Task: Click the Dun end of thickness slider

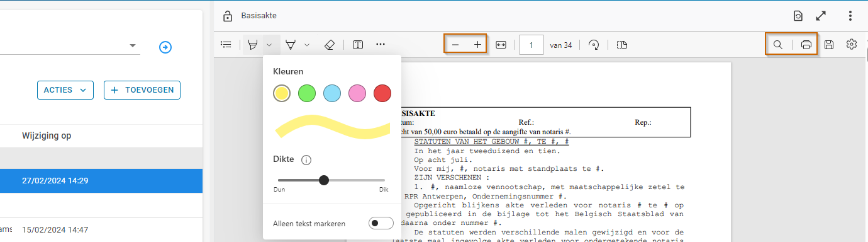Action: [279, 189]
